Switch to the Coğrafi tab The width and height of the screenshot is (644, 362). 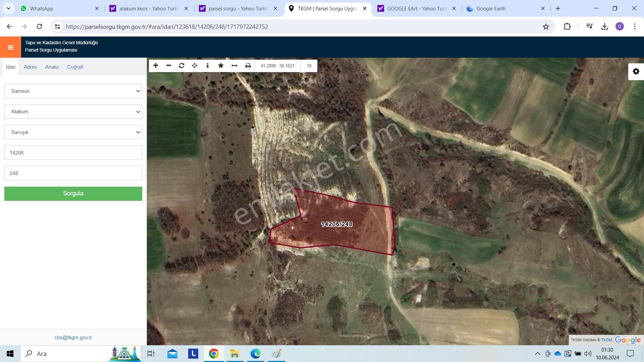click(75, 67)
